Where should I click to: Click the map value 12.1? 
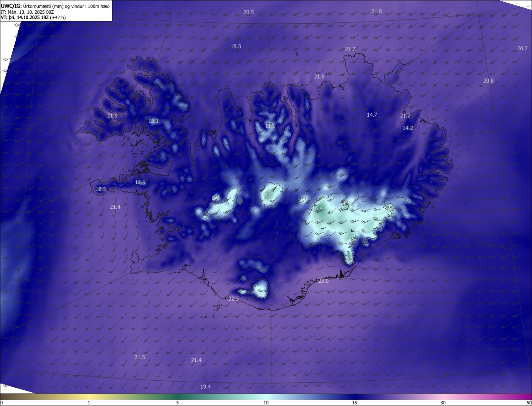153,121
